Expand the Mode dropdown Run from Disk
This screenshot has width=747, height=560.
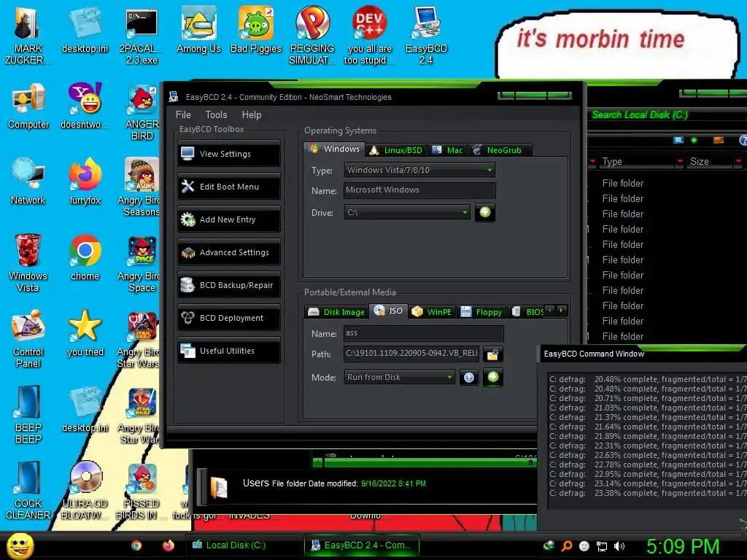(x=399, y=377)
